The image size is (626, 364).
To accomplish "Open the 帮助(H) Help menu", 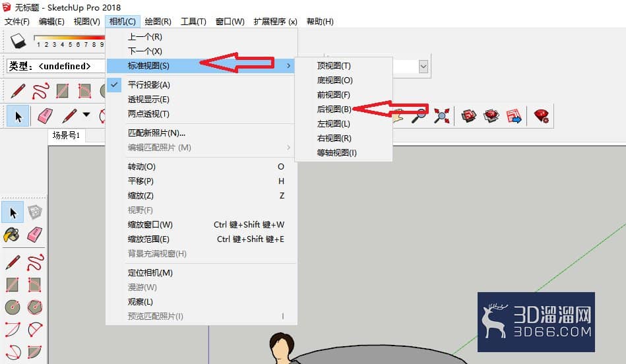I will click(x=320, y=22).
